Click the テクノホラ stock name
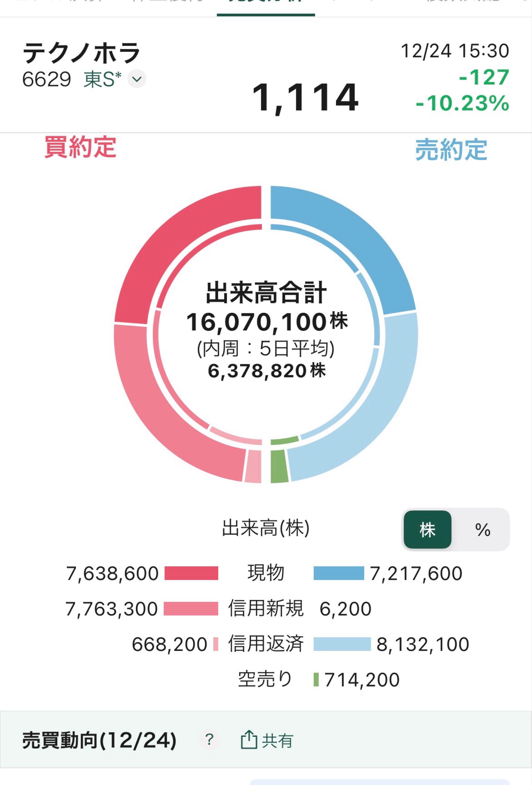The image size is (532, 785). point(81,53)
